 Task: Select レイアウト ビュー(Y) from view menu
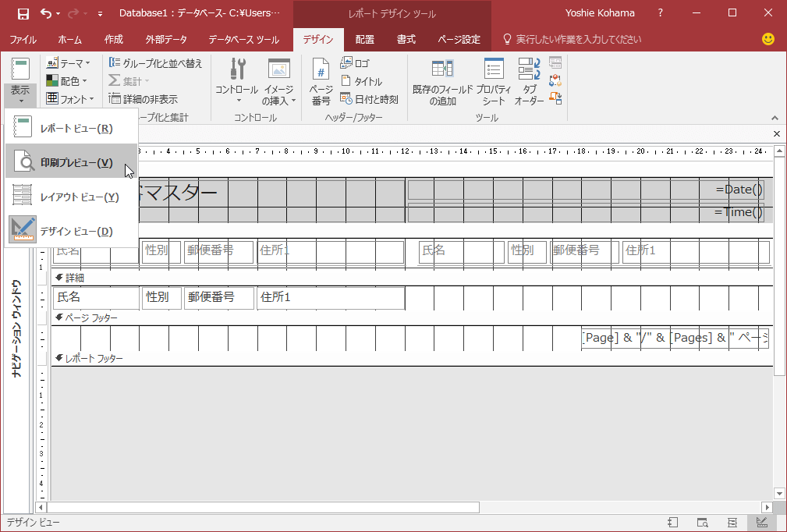point(71,197)
